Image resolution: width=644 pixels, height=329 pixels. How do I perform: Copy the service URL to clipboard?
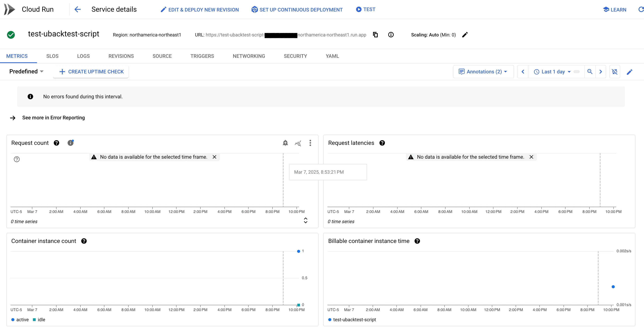[376, 35]
